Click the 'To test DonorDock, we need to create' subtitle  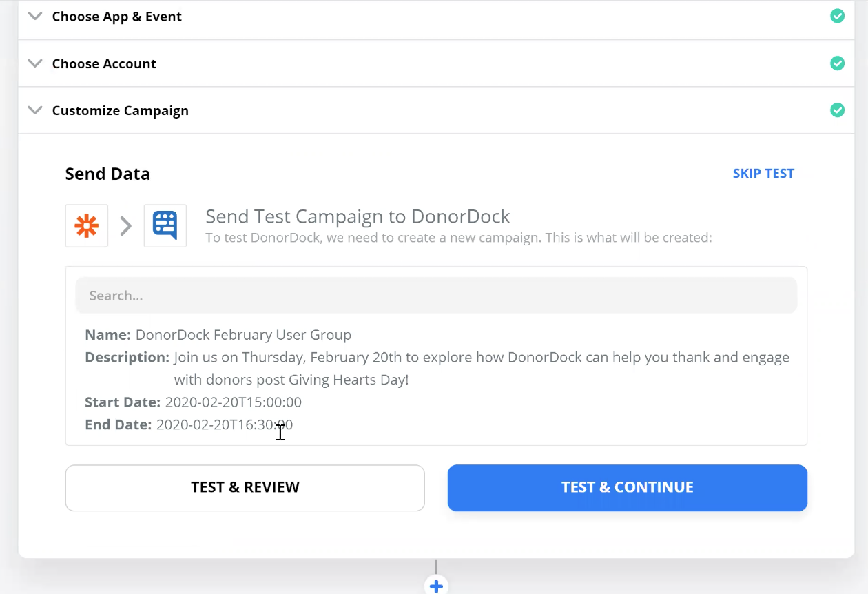[x=458, y=238]
